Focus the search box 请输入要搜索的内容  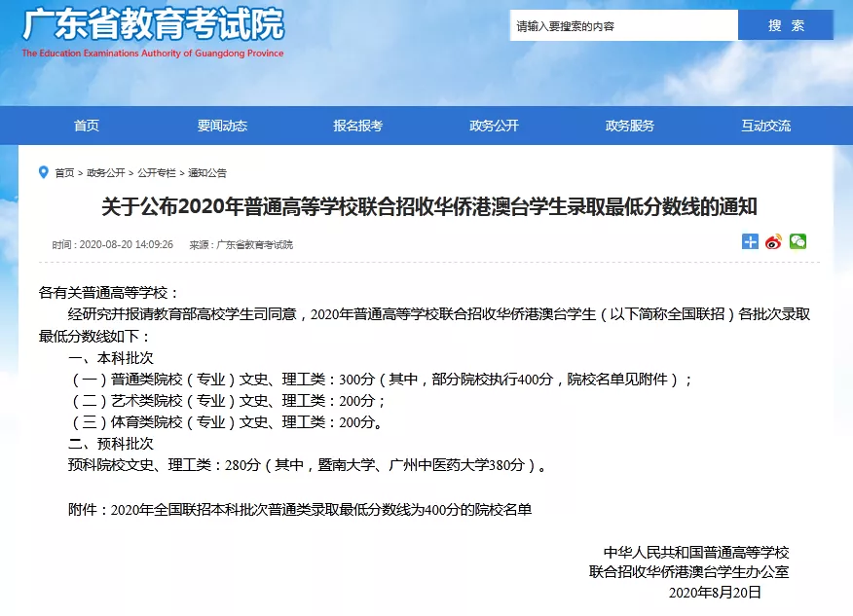(x=623, y=26)
